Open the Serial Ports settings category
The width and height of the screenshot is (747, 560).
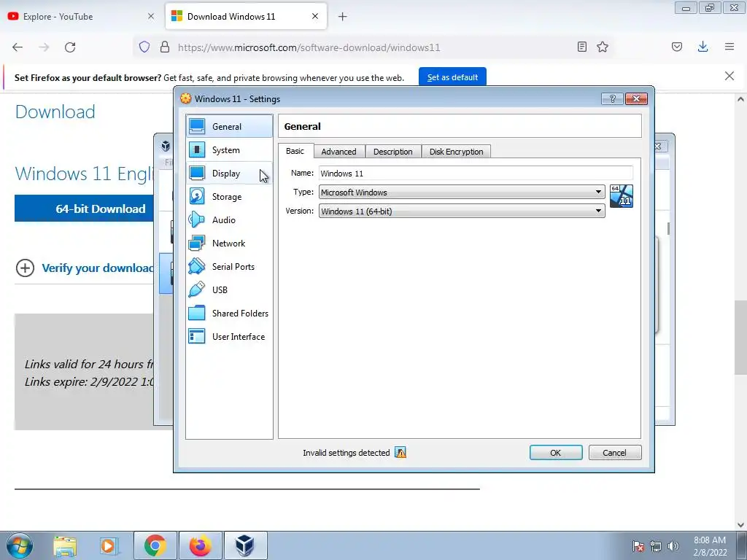(x=229, y=267)
